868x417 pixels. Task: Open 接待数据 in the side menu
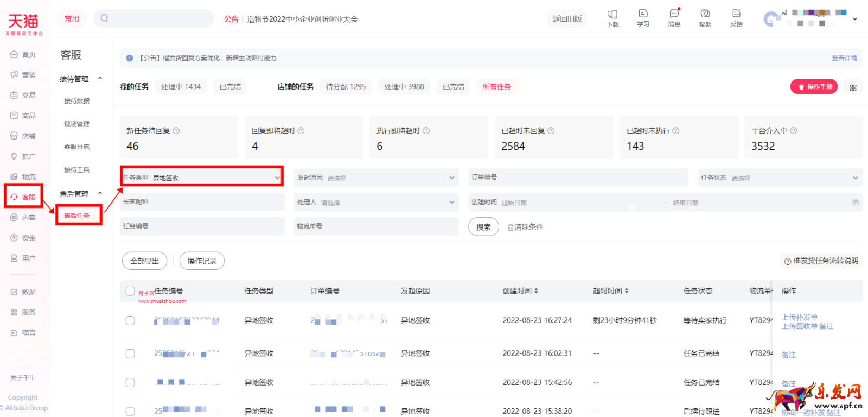tap(77, 101)
